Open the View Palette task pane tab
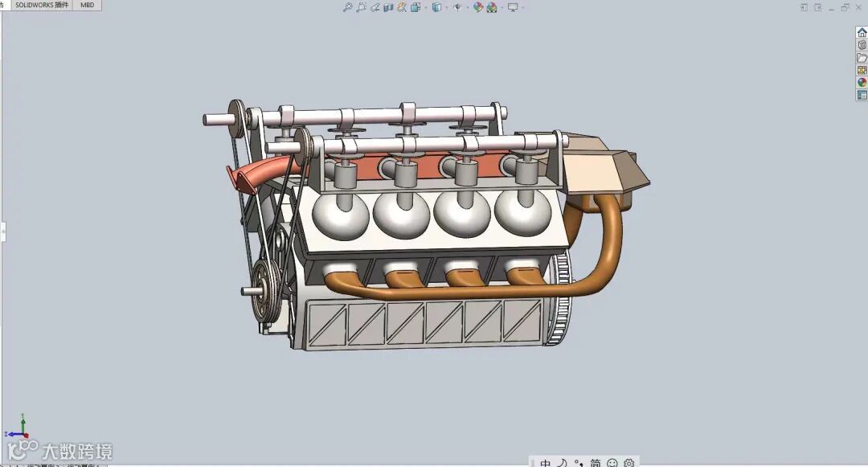868x467 pixels. [862, 70]
